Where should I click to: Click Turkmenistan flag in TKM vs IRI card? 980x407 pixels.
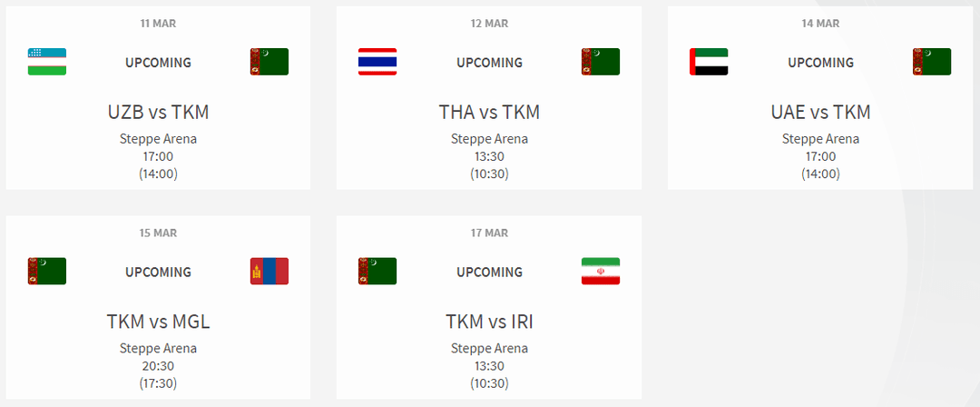[377, 271]
